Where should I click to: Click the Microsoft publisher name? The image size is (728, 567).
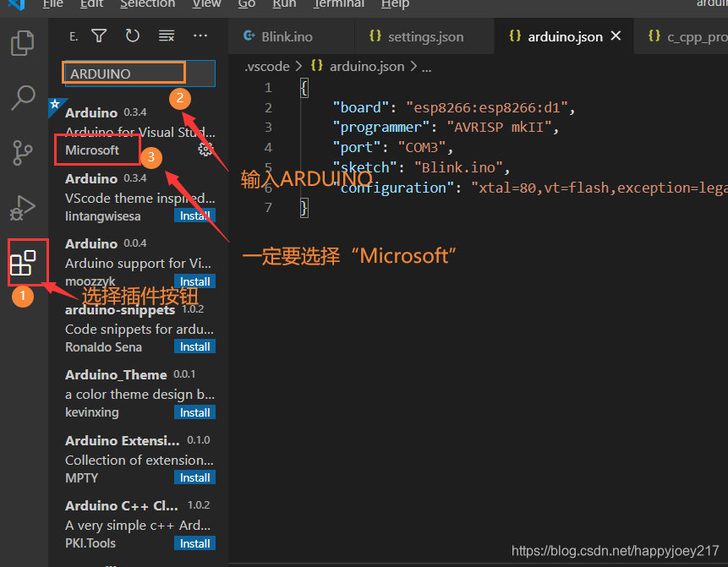(92, 150)
